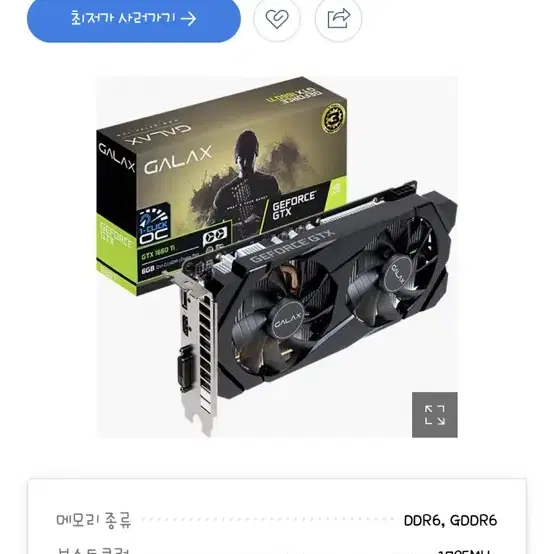Click the arrow inside the blue button
The width and height of the screenshot is (554, 554).
(x=188, y=19)
